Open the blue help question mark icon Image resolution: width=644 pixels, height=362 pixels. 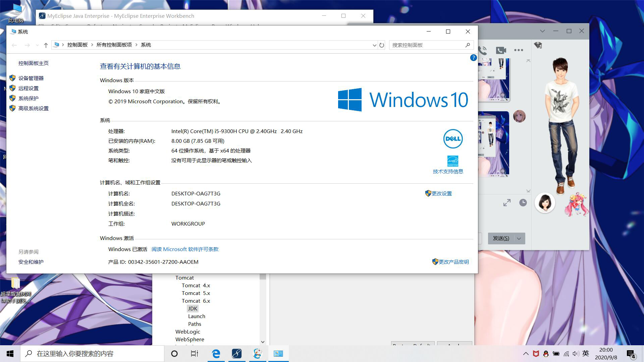pyautogui.click(x=473, y=58)
